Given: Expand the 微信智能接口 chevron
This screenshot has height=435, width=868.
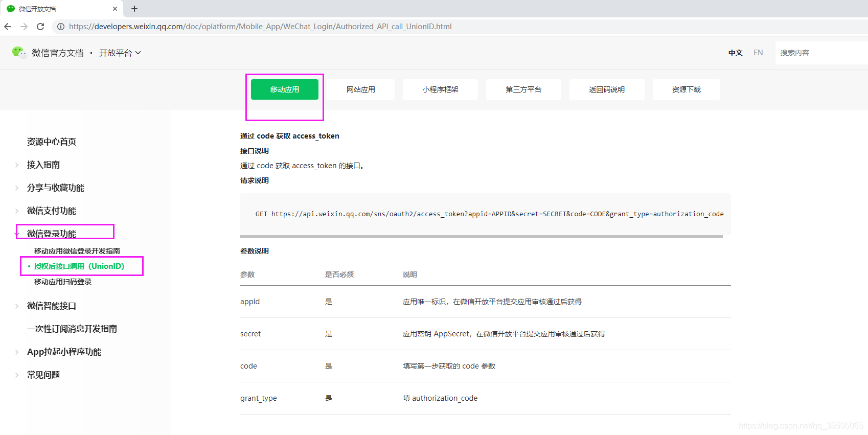Looking at the screenshot, I should tap(17, 306).
